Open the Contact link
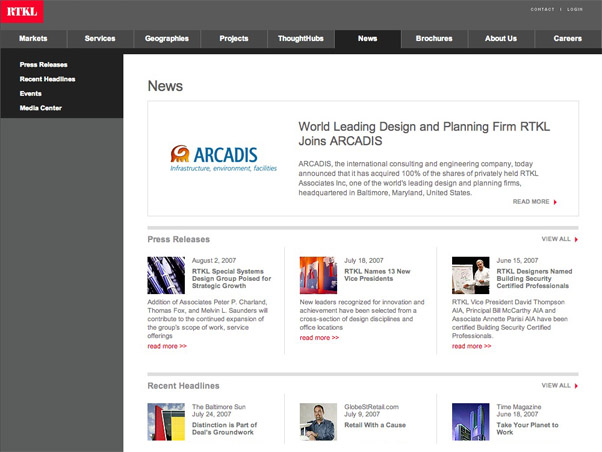Image resolution: width=602 pixels, height=452 pixels. tap(542, 9)
